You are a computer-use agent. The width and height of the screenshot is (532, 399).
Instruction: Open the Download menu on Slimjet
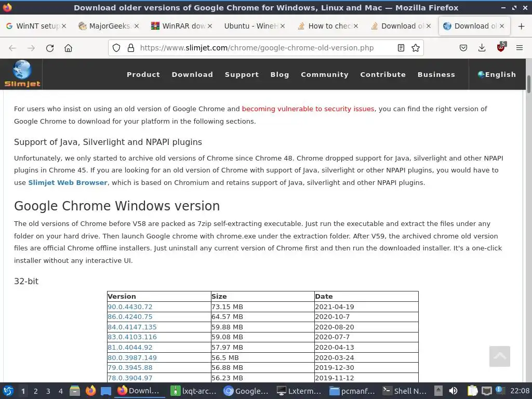coord(192,74)
